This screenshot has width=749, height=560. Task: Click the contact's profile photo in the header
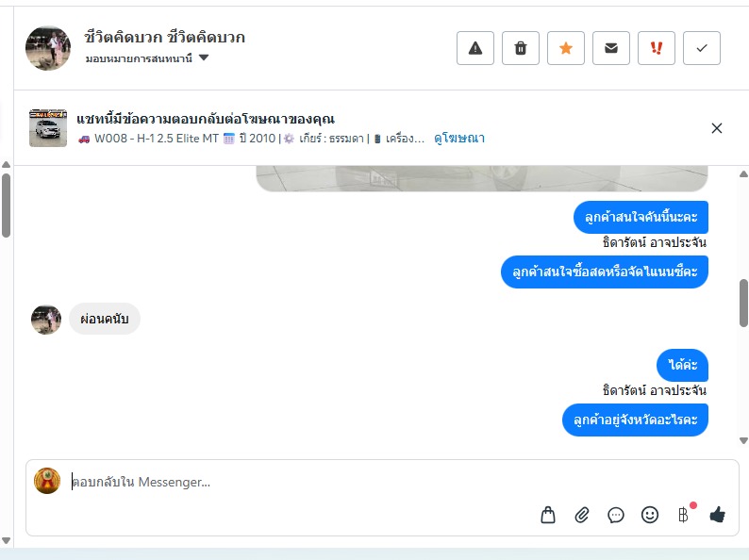click(48, 48)
